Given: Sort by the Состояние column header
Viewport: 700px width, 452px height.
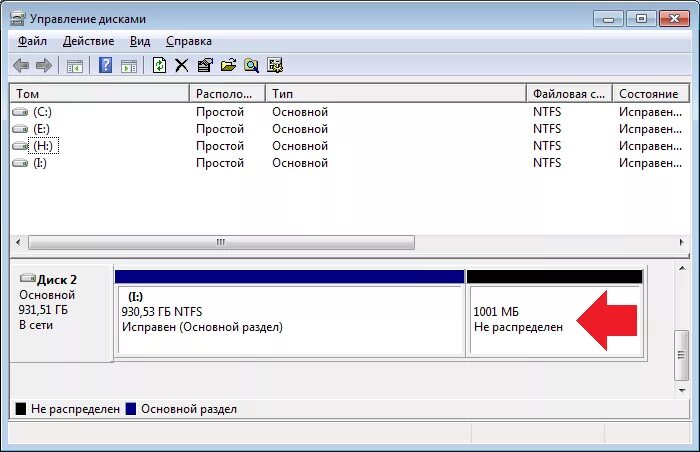Looking at the screenshot, I should 651,94.
